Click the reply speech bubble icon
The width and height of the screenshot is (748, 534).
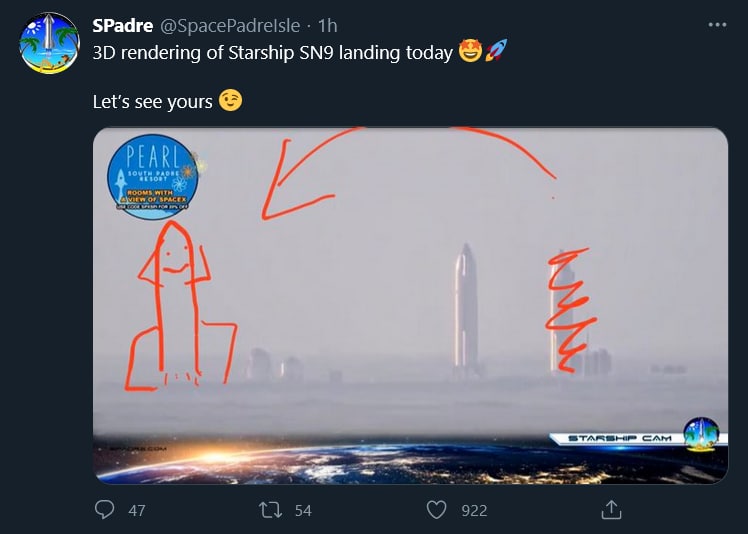pyautogui.click(x=104, y=509)
